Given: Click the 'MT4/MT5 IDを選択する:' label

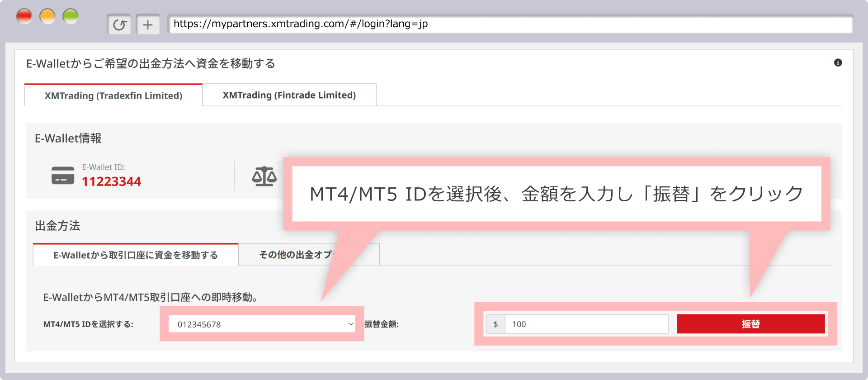Looking at the screenshot, I should click(88, 324).
